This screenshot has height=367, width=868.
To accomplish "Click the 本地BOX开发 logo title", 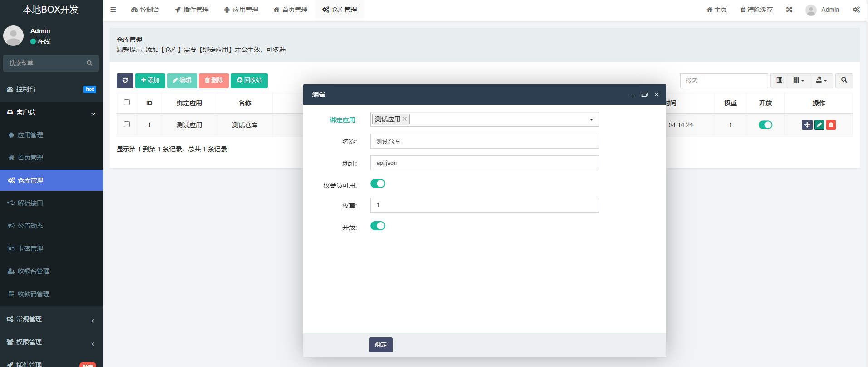I will pyautogui.click(x=51, y=10).
